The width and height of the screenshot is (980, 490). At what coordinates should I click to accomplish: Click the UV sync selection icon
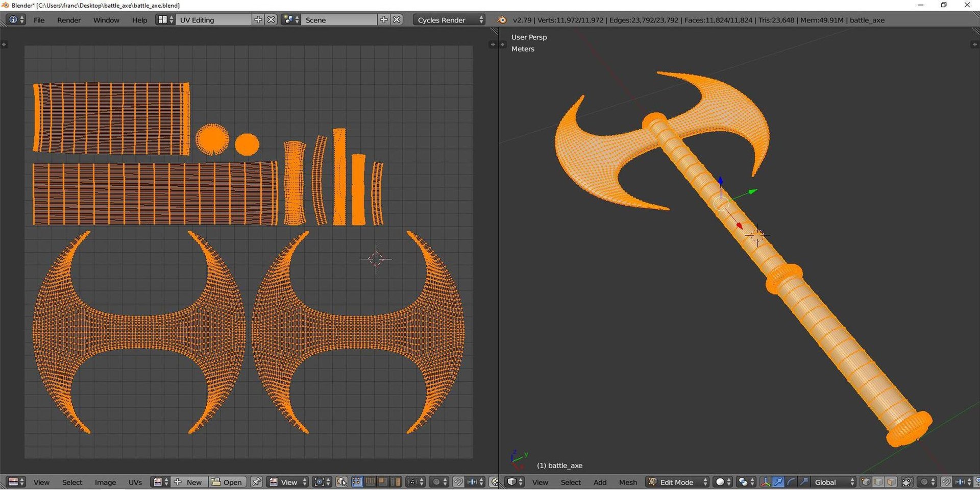click(x=341, y=482)
